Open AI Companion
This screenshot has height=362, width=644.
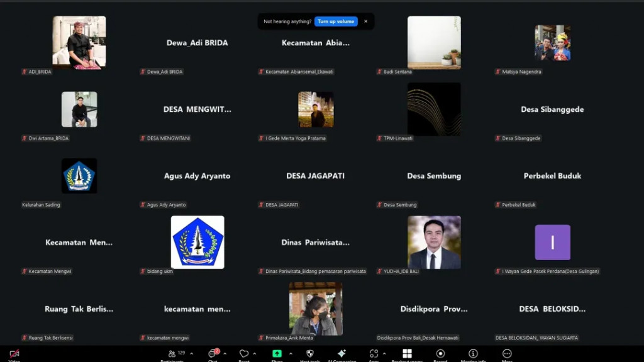click(x=341, y=354)
